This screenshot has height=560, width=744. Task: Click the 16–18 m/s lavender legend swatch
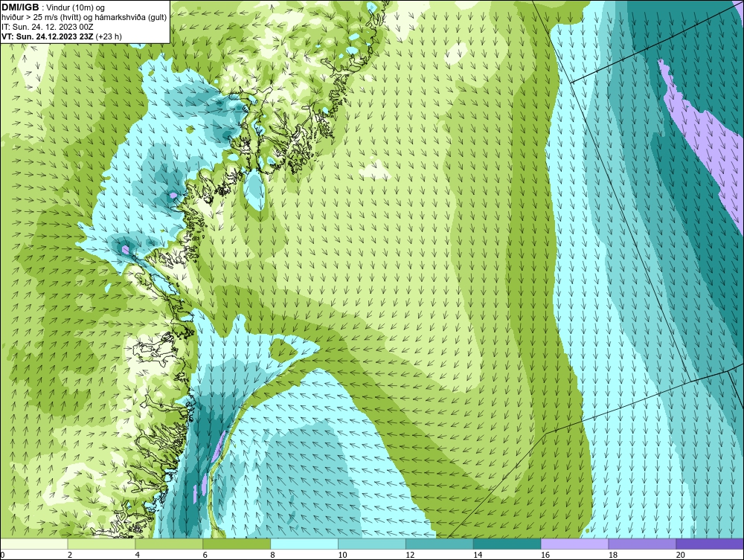tap(574, 544)
